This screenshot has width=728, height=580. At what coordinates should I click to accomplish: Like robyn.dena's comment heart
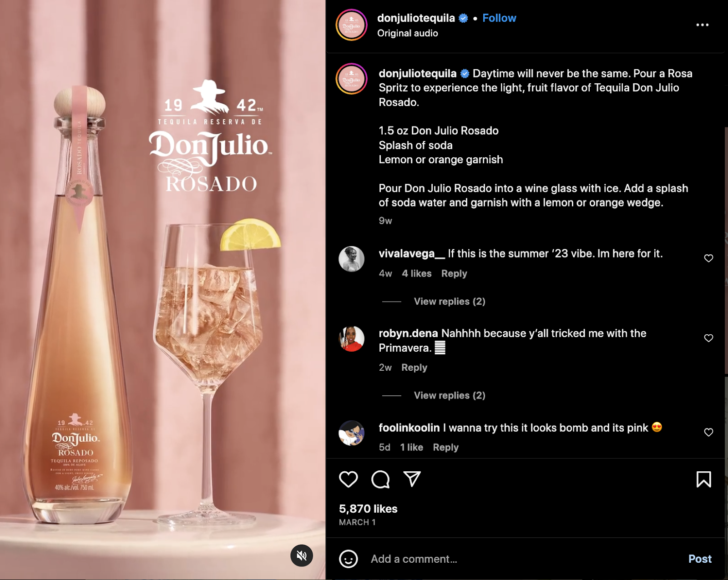coord(708,338)
